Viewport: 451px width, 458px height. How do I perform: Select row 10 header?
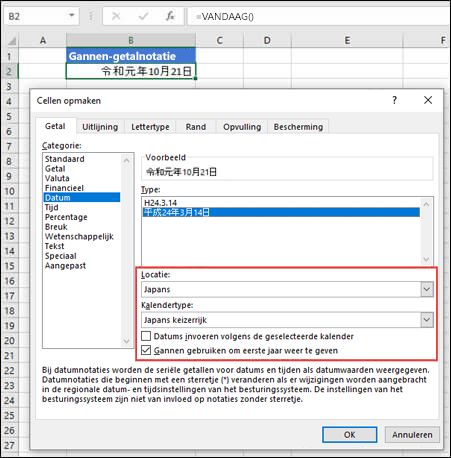point(9,191)
